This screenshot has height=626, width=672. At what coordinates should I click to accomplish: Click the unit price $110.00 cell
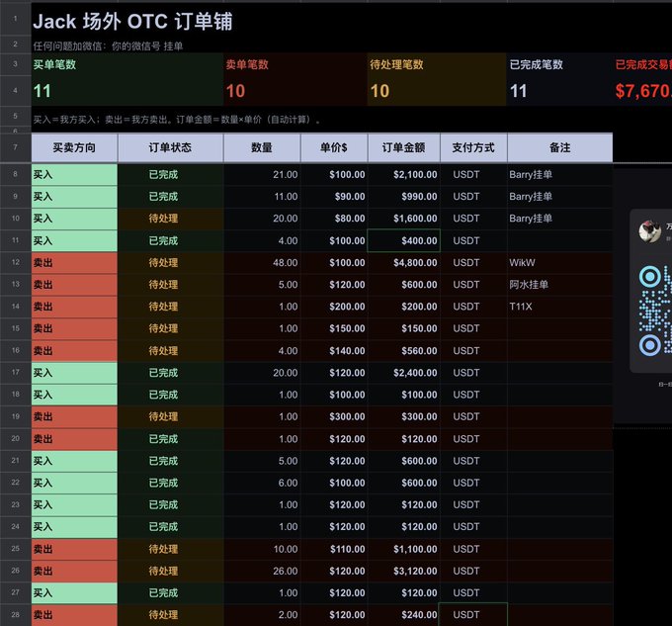(x=334, y=549)
